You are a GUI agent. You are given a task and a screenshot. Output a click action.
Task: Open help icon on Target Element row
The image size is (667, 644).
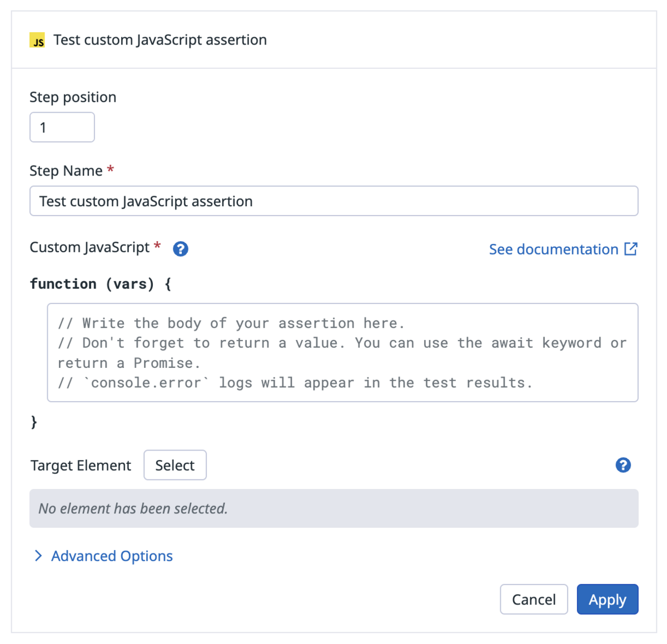pos(623,465)
